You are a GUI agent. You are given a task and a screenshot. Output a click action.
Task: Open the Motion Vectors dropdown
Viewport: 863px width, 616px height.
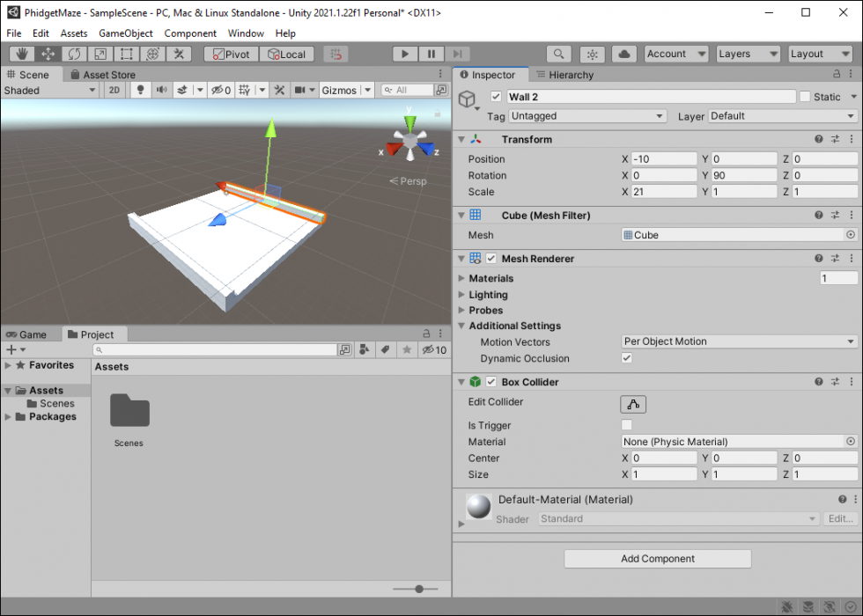[x=739, y=341]
